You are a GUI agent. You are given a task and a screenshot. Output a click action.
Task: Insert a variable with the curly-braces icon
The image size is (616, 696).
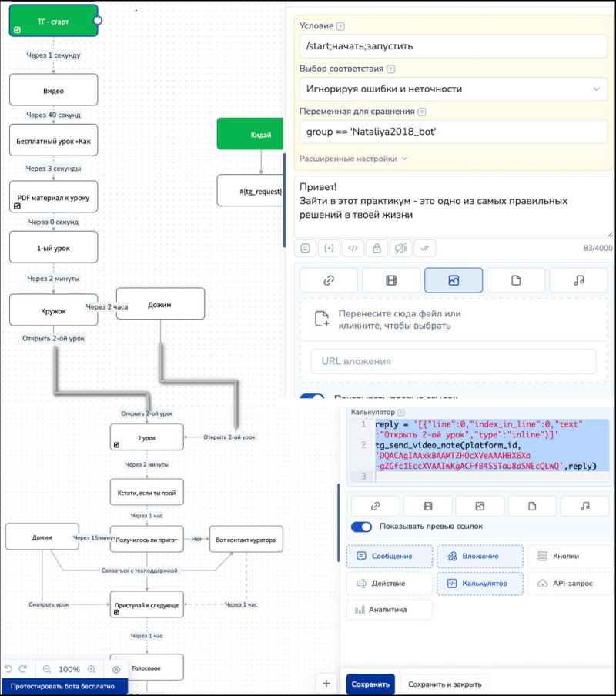(330, 248)
